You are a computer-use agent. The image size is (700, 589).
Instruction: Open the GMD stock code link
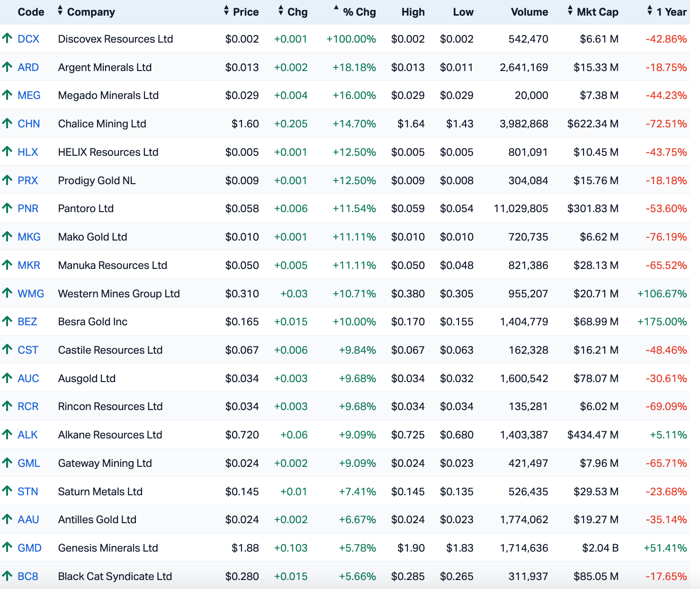tap(29, 548)
